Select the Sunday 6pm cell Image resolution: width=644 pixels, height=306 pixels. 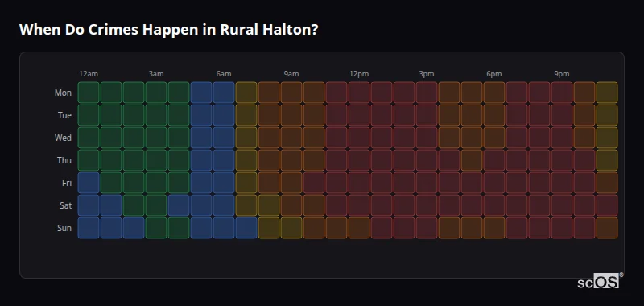[494, 228]
